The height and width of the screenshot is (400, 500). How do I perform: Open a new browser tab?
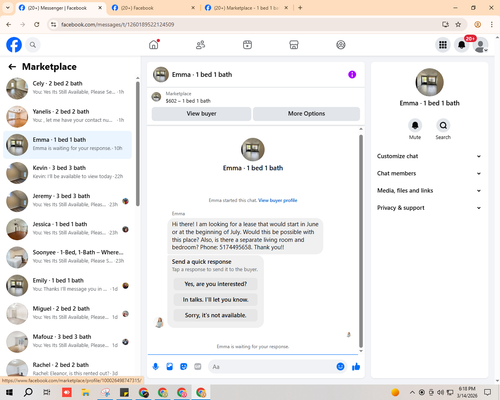coord(300,8)
